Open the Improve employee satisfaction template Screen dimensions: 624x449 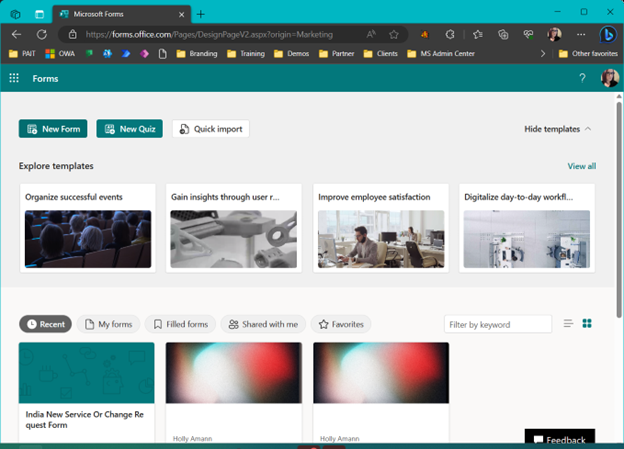[x=381, y=228]
